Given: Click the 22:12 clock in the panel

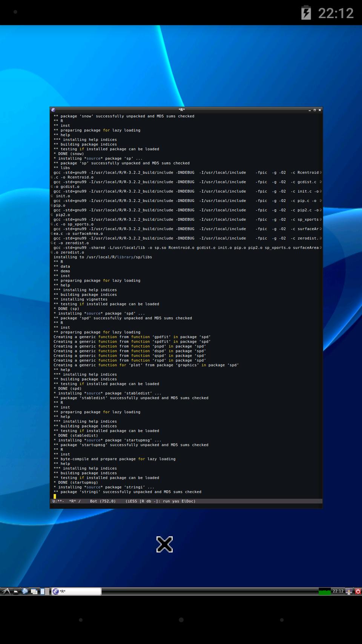Looking at the screenshot, I should tap(338, 591).
